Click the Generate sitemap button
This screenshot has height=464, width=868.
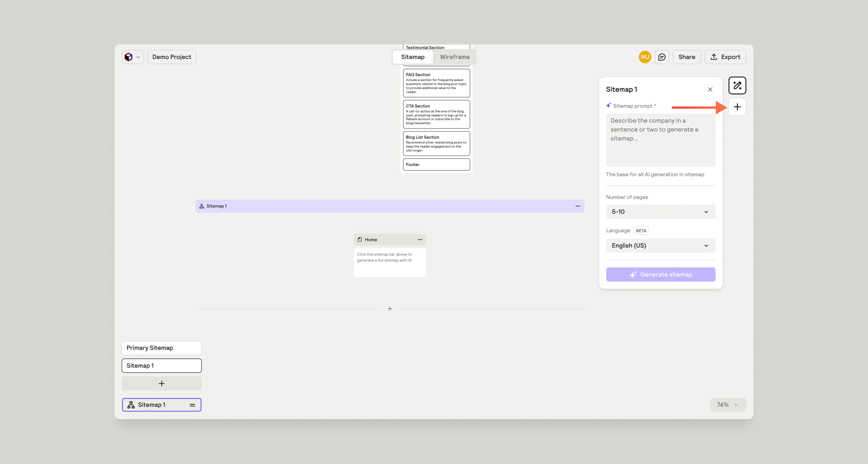click(661, 275)
